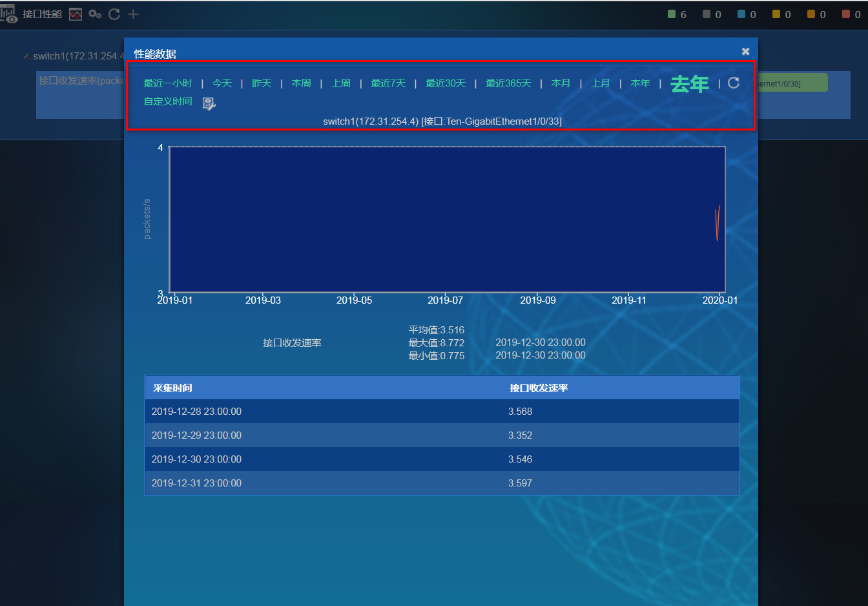Viewport: 868px width, 606px height.
Task: Click the green interface button in background panel
Action: tap(792, 83)
